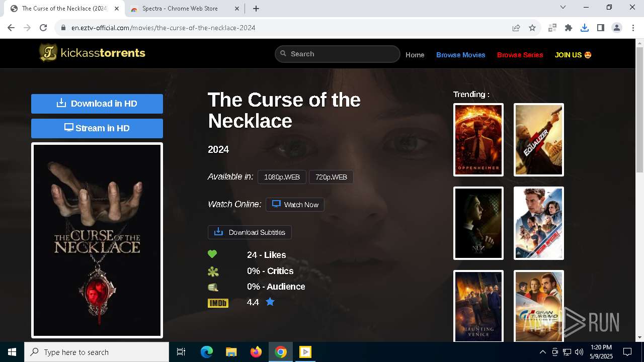The image size is (644, 362).
Task: Click the green heart Likes icon
Action: pos(212,254)
